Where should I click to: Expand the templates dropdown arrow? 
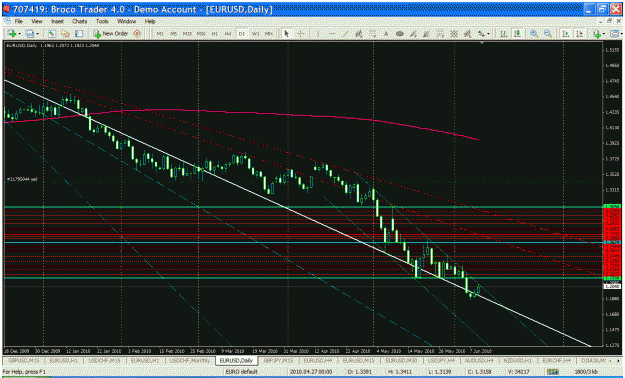[x=622, y=34]
